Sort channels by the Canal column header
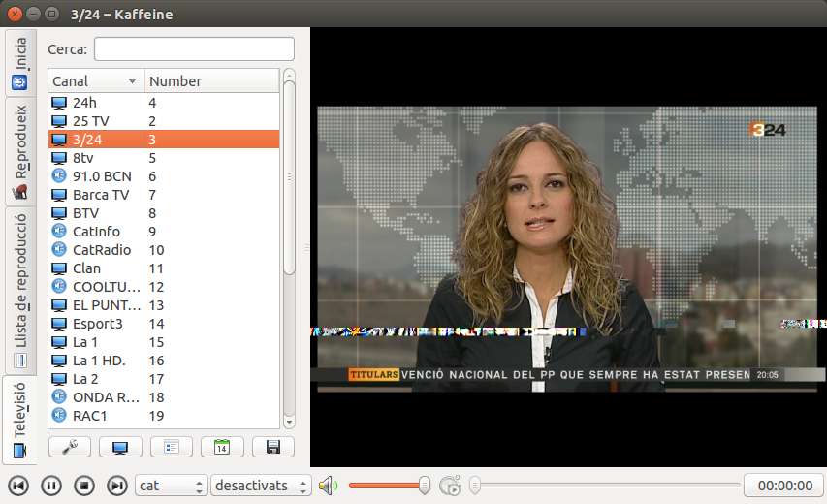This screenshot has height=504, width=827. pos(95,81)
